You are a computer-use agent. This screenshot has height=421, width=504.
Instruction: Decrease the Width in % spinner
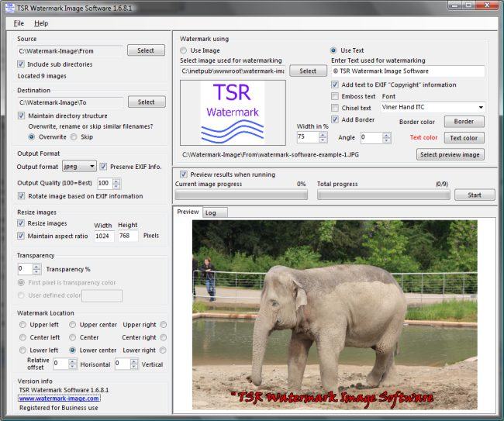coord(323,140)
